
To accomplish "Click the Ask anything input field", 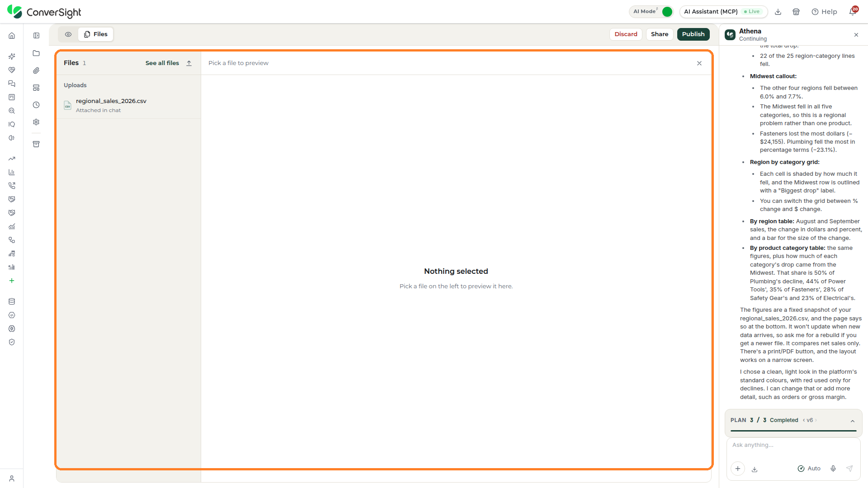I will (793, 445).
